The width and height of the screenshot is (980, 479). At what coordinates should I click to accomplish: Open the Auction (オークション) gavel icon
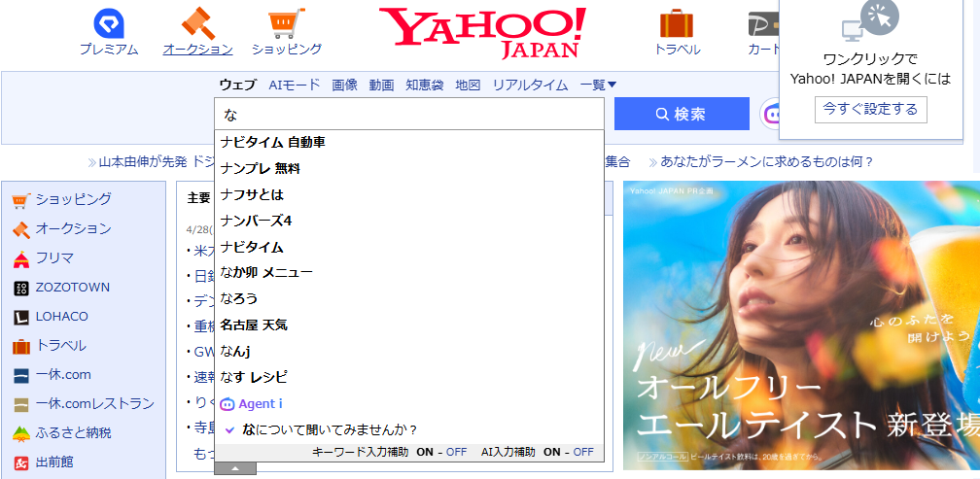[x=198, y=23]
